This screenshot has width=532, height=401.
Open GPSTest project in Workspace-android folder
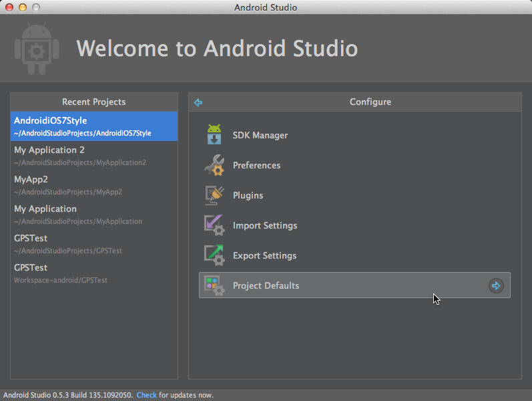click(x=93, y=273)
